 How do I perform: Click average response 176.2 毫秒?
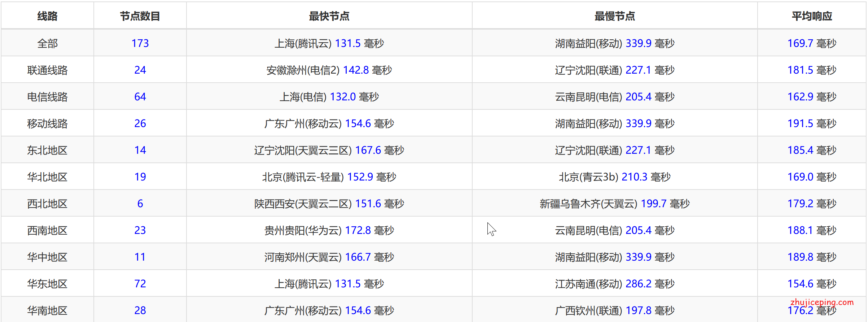[x=812, y=310]
